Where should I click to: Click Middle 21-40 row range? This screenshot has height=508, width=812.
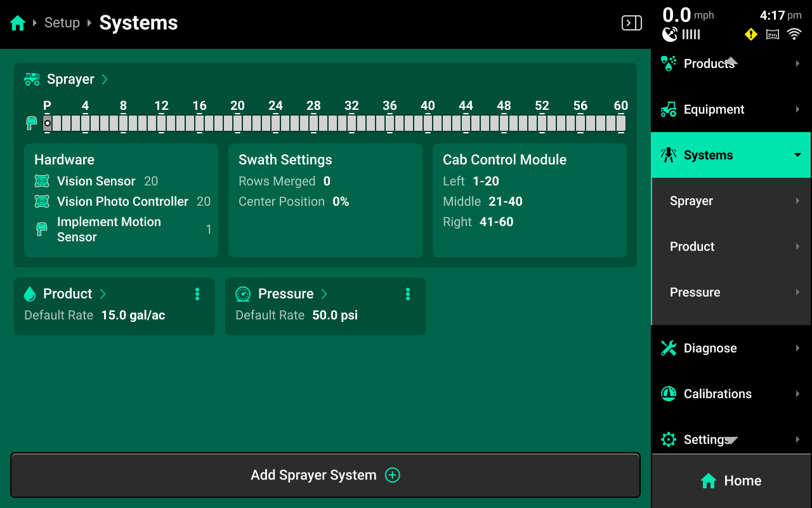(x=506, y=202)
